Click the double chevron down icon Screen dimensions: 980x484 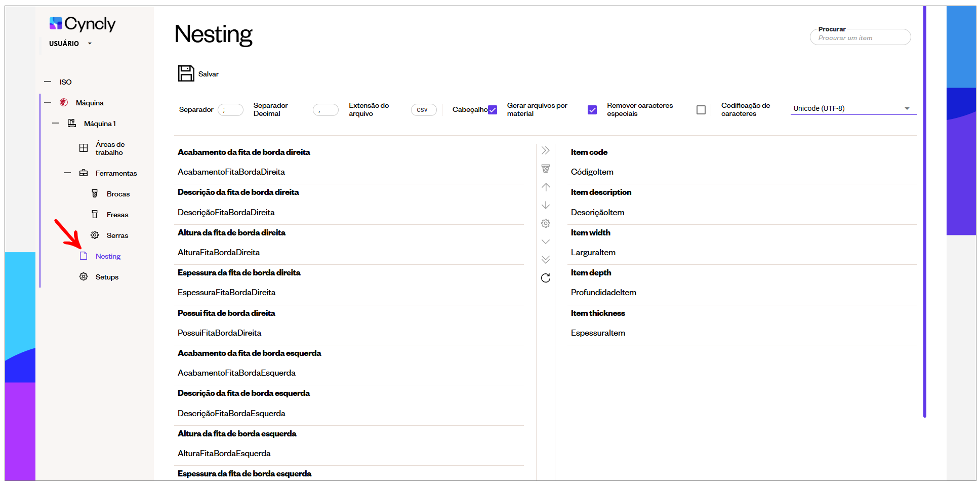click(546, 260)
